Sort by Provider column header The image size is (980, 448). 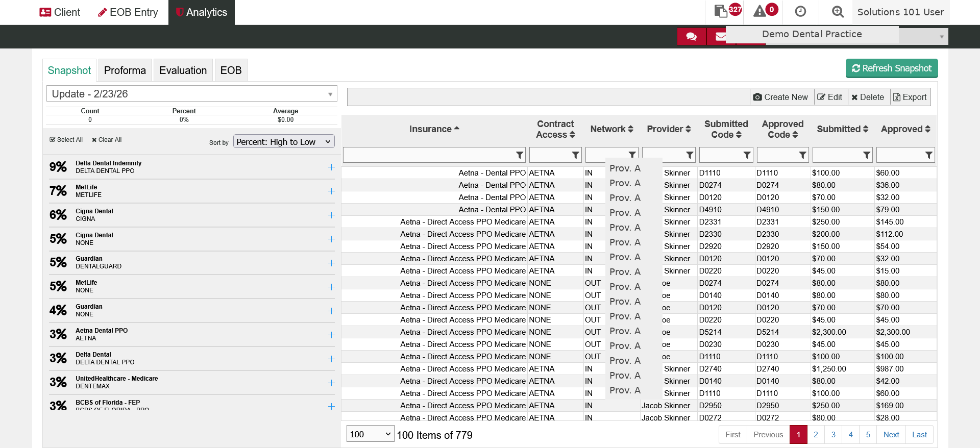[669, 129]
